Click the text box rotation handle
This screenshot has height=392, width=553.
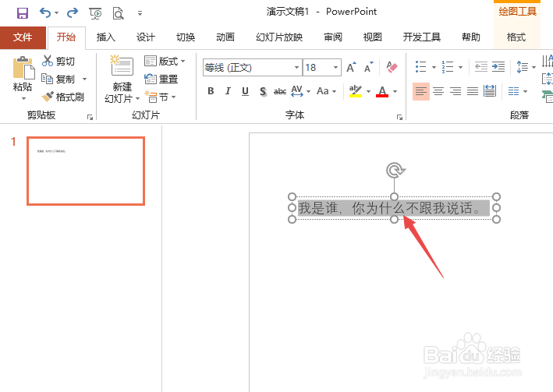[395, 171]
